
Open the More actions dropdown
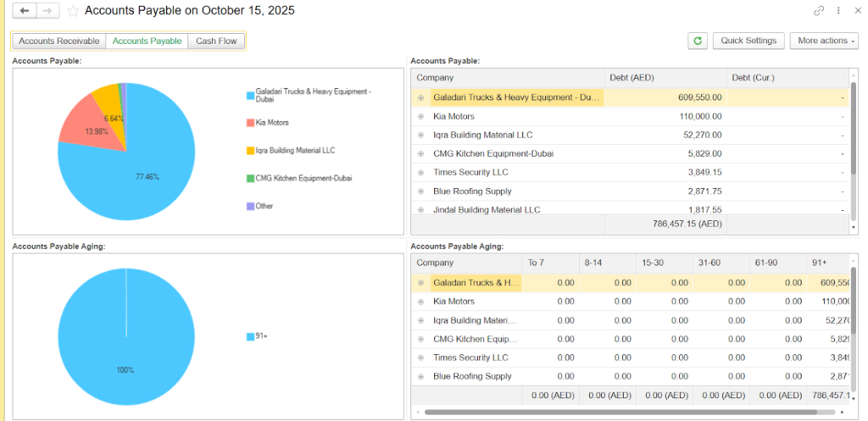tap(824, 41)
